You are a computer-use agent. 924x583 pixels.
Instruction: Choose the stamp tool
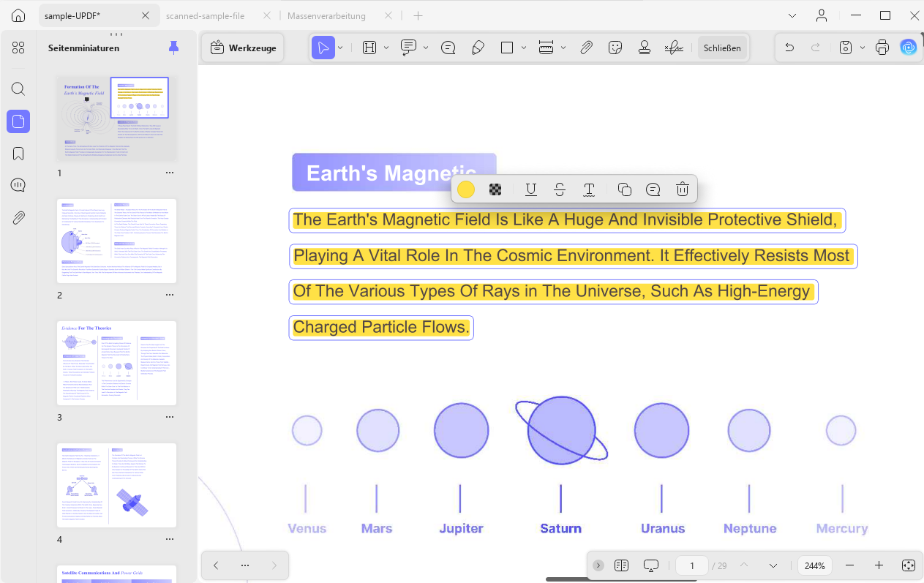click(645, 48)
